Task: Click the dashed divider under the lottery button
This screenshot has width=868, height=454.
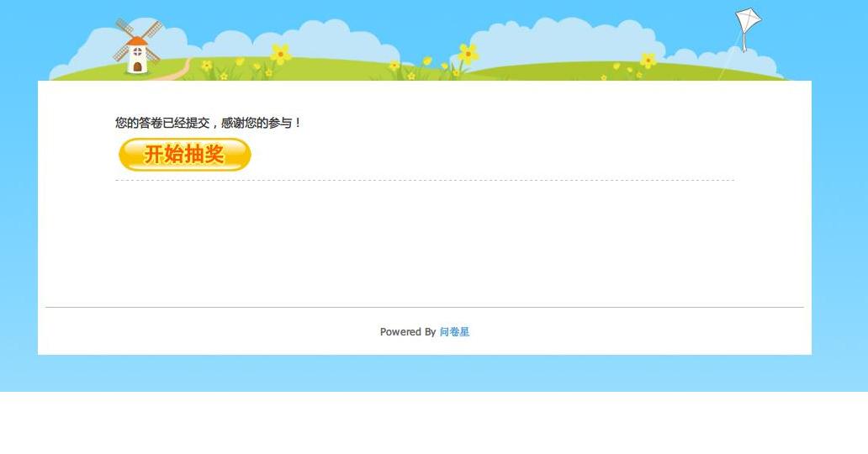Action: pyautogui.click(x=425, y=180)
